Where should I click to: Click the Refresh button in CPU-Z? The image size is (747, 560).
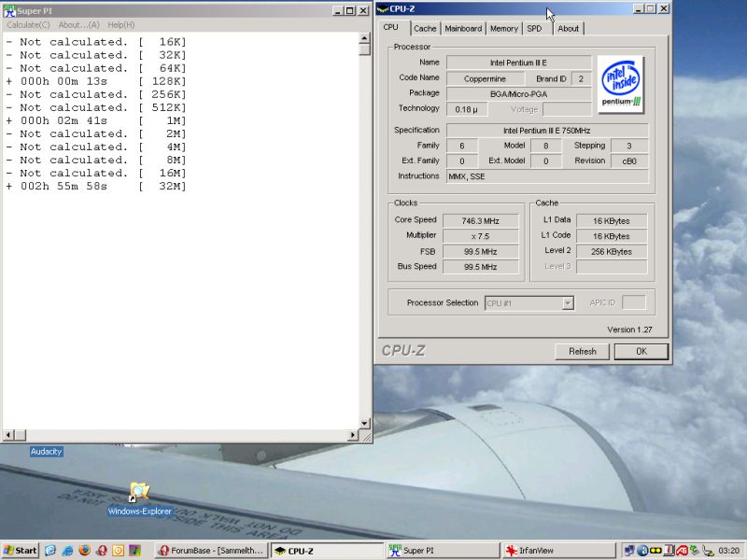pyautogui.click(x=582, y=352)
